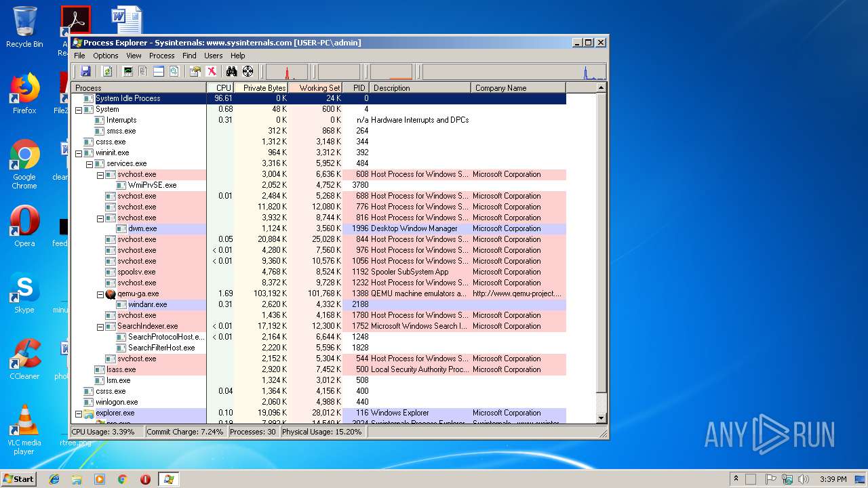Click the Firefox desktop icon
Screen dimensions: 868x488
(x=24, y=94)
